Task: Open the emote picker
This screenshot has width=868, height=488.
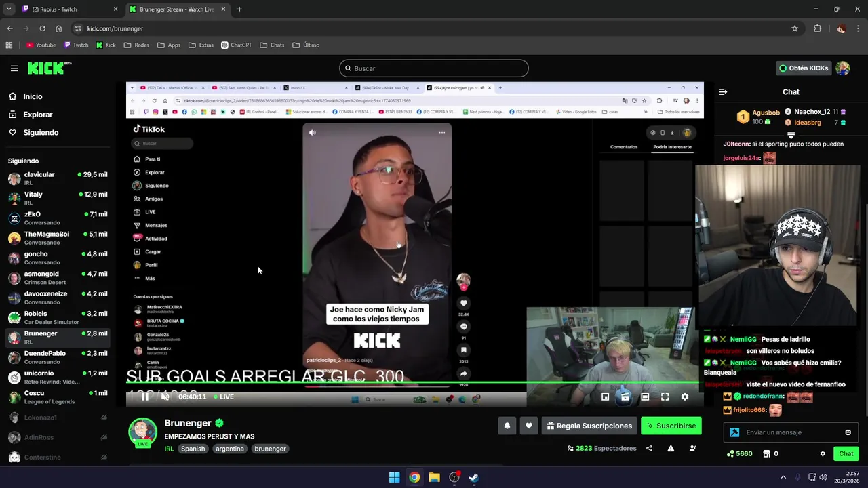Action: [848, 432]
